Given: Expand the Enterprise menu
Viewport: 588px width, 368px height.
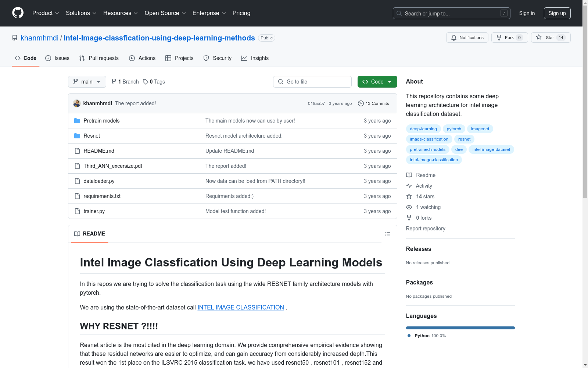Looking at the screenshot, I should pyautogui.click(x=209, y=13).
